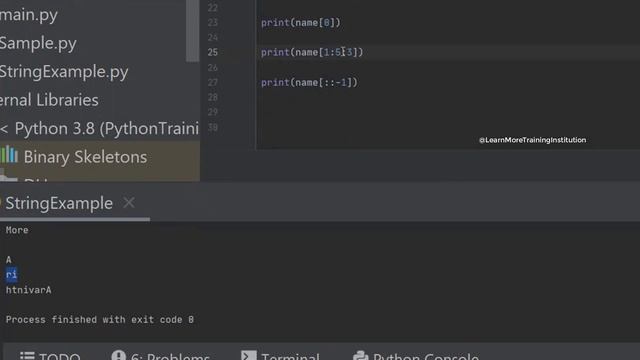Screen dimensions: 640x360
Task: Open the TODO tool window
Action: coord(50,356)
